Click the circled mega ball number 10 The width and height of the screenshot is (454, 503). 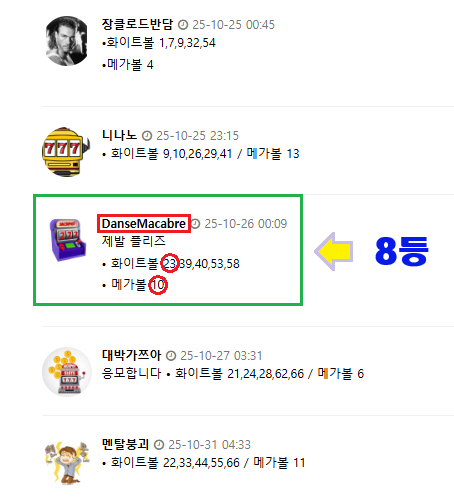click(158, 285)
